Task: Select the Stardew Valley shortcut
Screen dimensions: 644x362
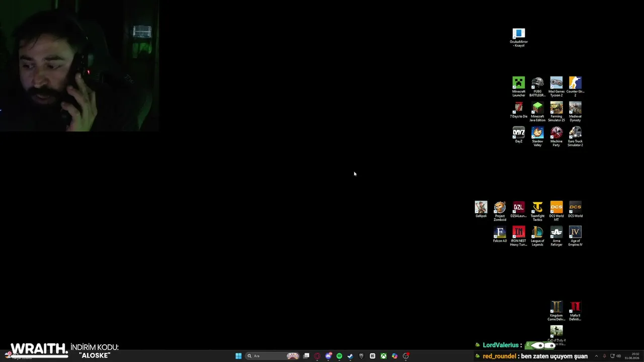Action: tap(537, 136)
